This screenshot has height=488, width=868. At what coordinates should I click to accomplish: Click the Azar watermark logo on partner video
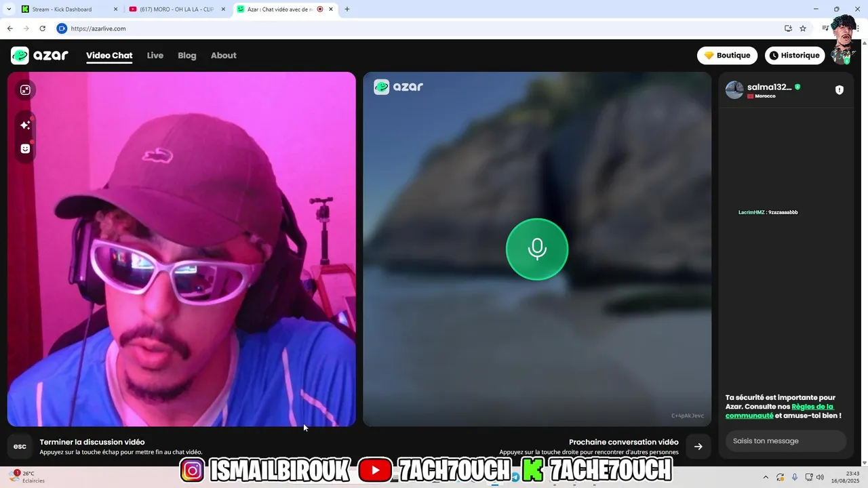click(x=399, y=87)
